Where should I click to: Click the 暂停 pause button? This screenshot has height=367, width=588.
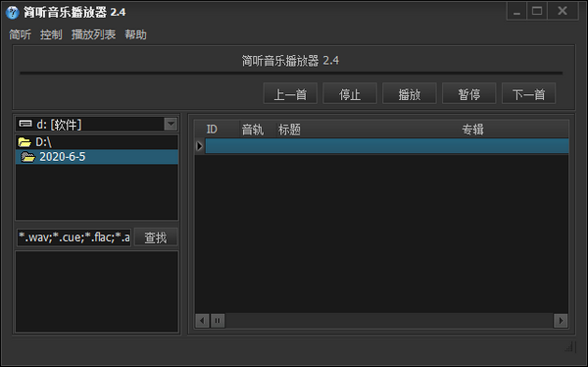pyautogui.click(x=469, y=94)
